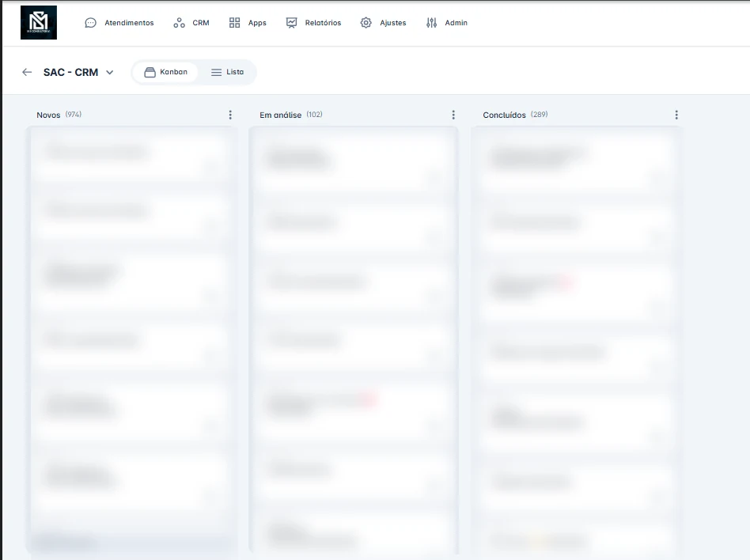Click the (102) count beside Em análise
This screenshot has height=560, width=750.
[314, 115]
